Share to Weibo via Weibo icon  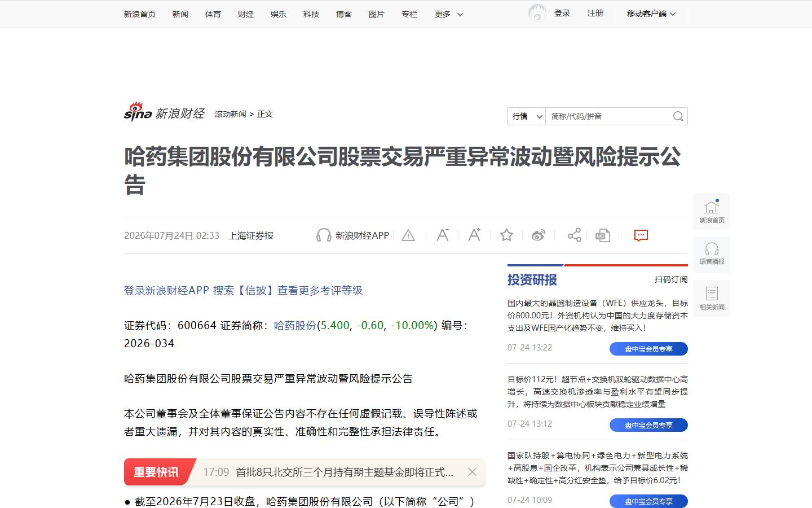point(539,235)
